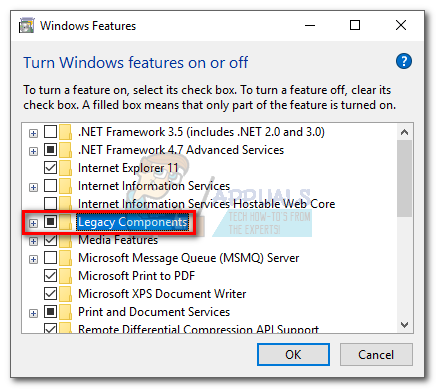Click the scrollbar down arrow
The width and height of the screenshot is (436, 389).
(x=404, y=325)
